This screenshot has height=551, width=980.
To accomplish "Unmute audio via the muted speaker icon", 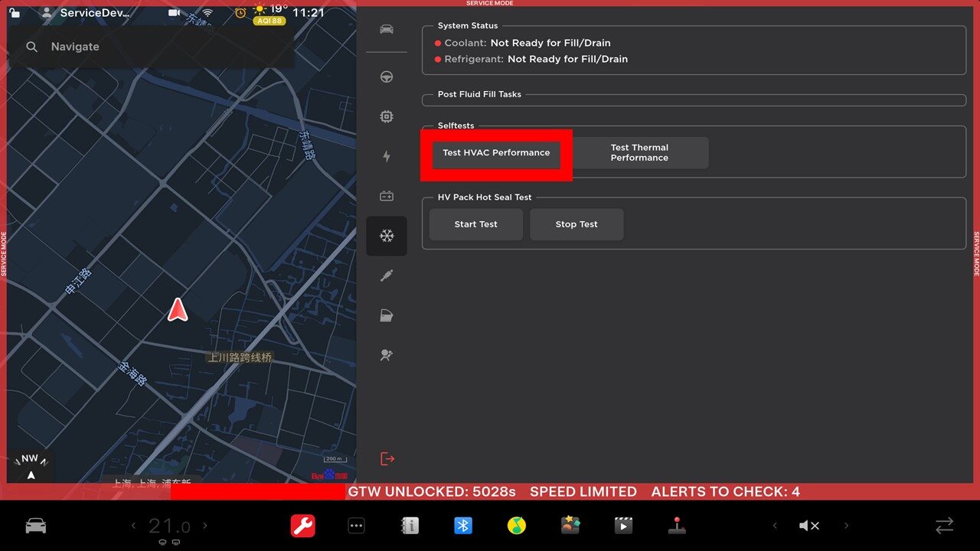I will [809, 526].
